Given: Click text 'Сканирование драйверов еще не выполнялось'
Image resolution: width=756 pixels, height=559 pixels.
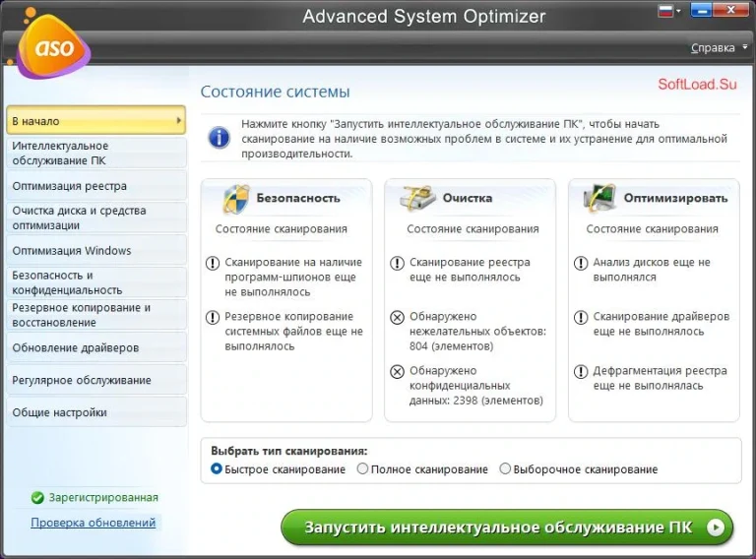Looking at the screenshot, I should (x=661, y=324).
